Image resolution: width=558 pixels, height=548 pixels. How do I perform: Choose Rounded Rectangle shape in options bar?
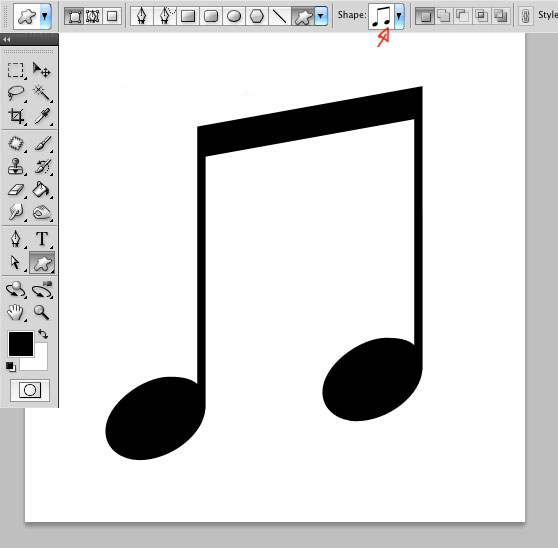211,16
